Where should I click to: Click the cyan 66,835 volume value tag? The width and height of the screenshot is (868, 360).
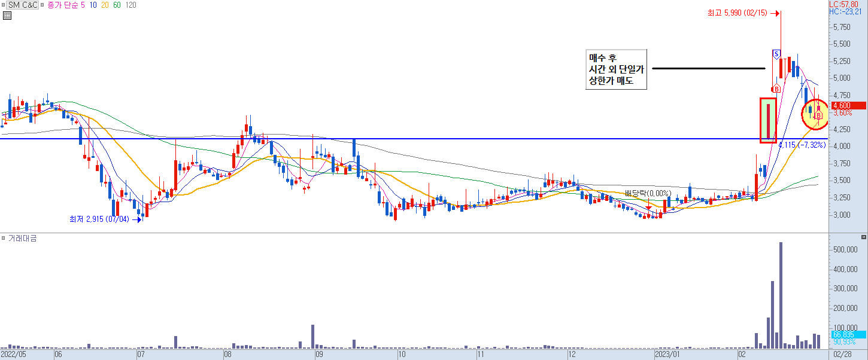848,334
